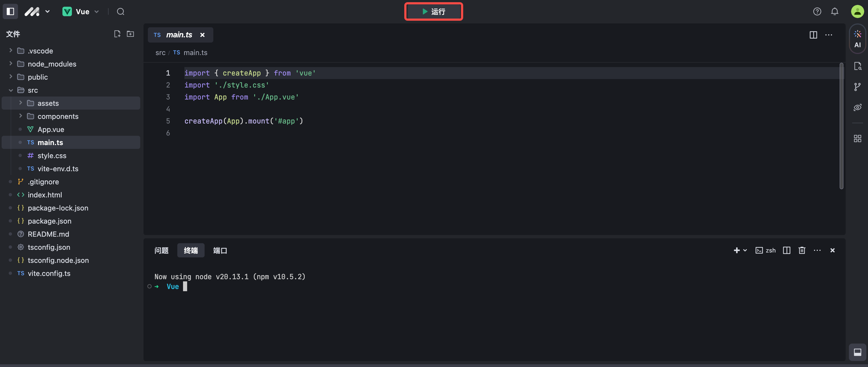Toggle the notifications bell
The image size is (868, 367).
click(835, 11)
